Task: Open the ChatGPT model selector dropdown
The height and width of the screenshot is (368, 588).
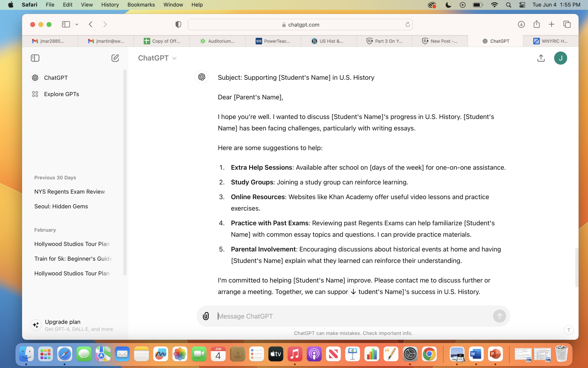Action: [157, 58]
